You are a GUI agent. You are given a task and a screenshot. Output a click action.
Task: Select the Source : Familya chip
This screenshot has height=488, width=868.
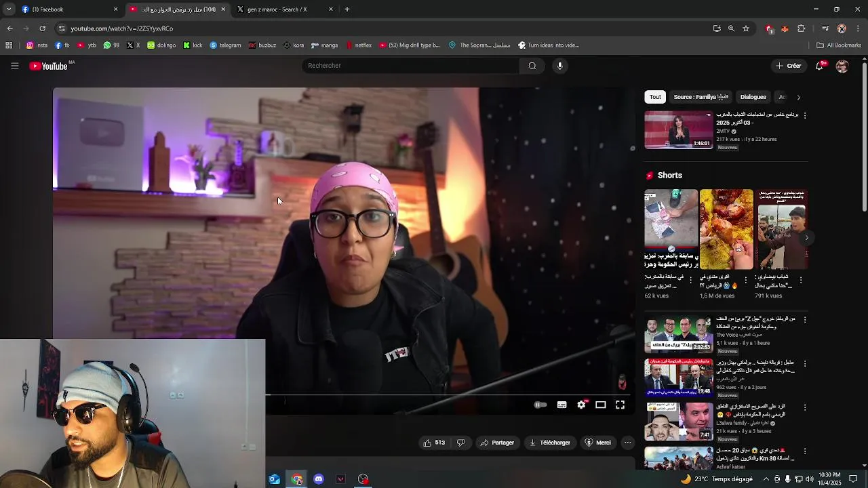[x=701, y=97]
